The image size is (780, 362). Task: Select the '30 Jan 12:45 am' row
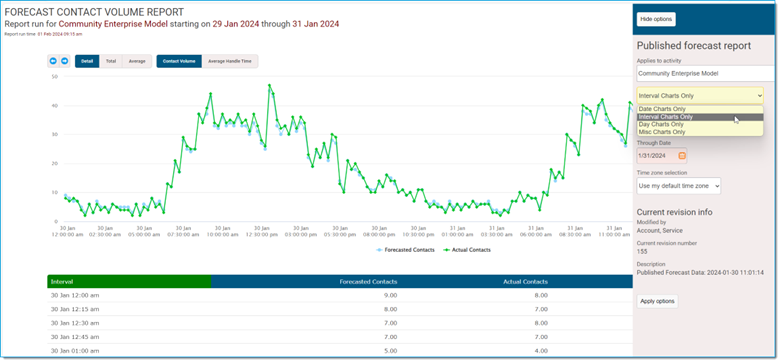click(340, 337)
